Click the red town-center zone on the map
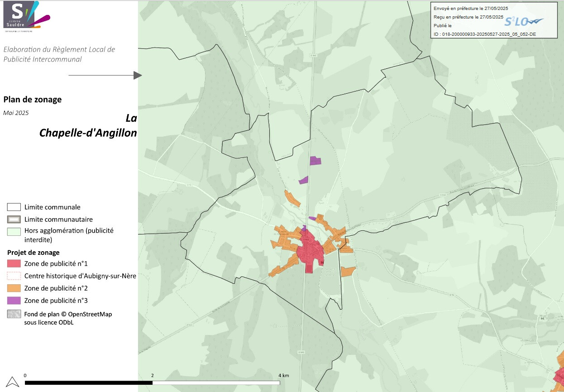Screen dimensions: 564x392 tap(308, 251)
